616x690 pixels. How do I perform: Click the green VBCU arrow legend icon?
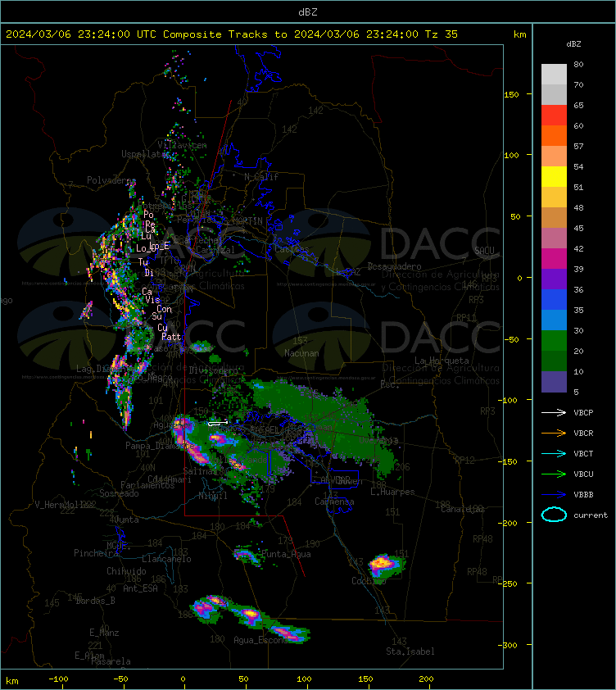(554, 474)
